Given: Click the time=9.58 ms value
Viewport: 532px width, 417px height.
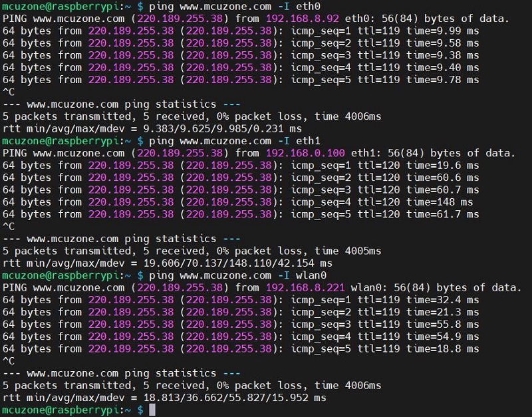Looking at the screenshot, I should (x=443, y=43).
